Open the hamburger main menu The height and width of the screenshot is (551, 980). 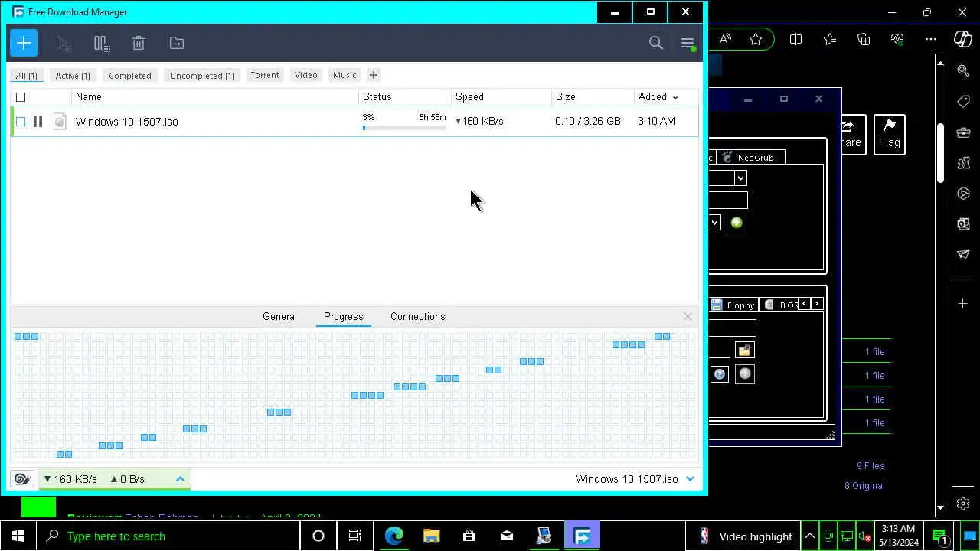click(x=688, y=43)
